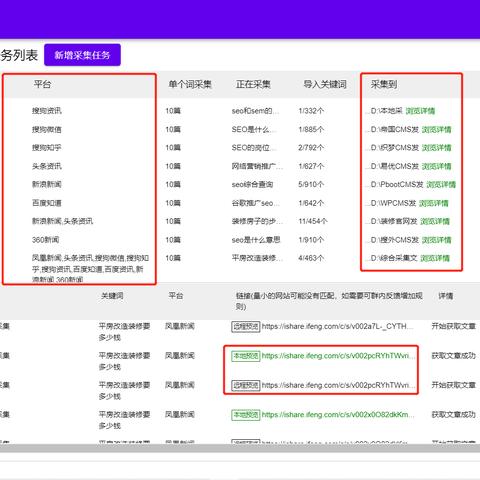Click the 11/454个 imported keyword count
Viewport: 480px width, 480px height.
point(313,221)
